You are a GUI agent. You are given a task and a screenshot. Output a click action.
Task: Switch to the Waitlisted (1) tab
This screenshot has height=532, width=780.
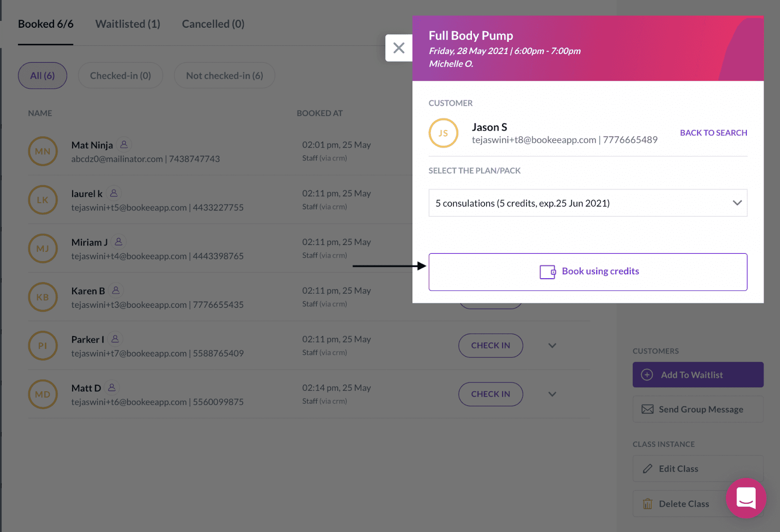point(128,24)
